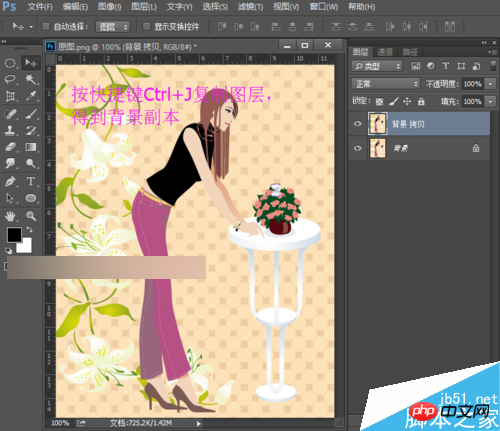Open the 正常 blend mode dropdown
Viewport: 500px width, 431px height.
385,84
